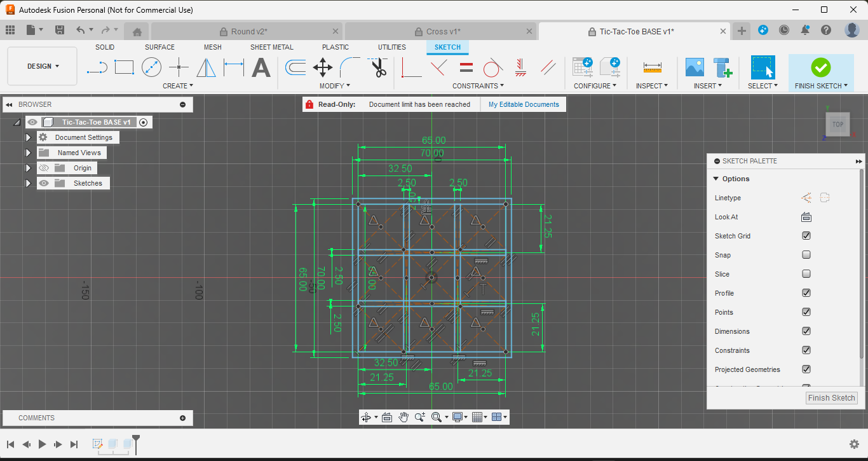
Task: Apply Equal constraint
Action: click(466, 67)
